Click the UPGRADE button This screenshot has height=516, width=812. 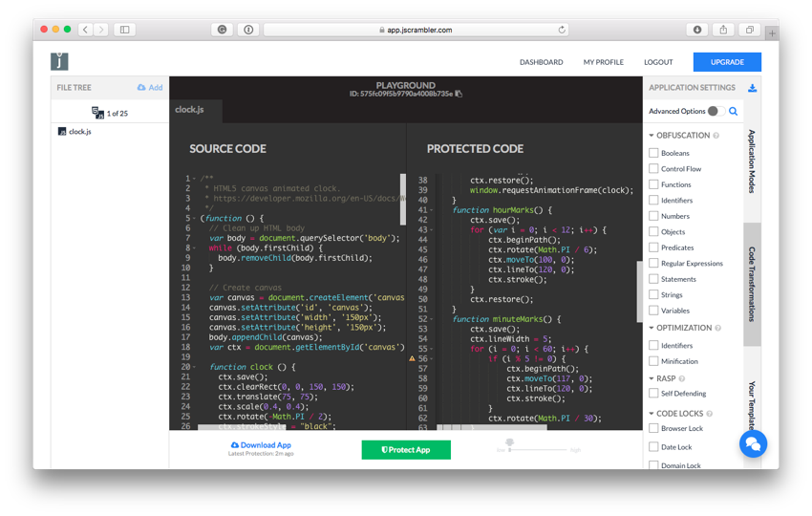pyautogui.click(x=727, y=62)
